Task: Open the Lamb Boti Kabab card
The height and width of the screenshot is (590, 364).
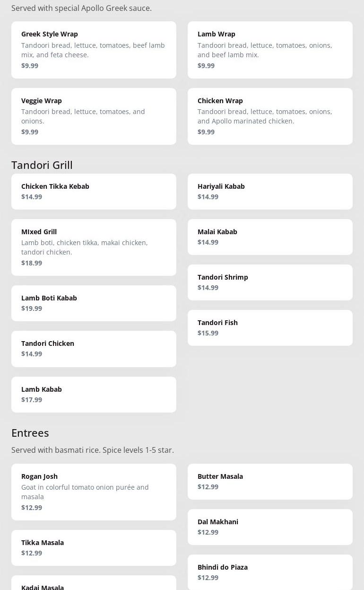Action: pyautogui.click(x=94, y=303)
